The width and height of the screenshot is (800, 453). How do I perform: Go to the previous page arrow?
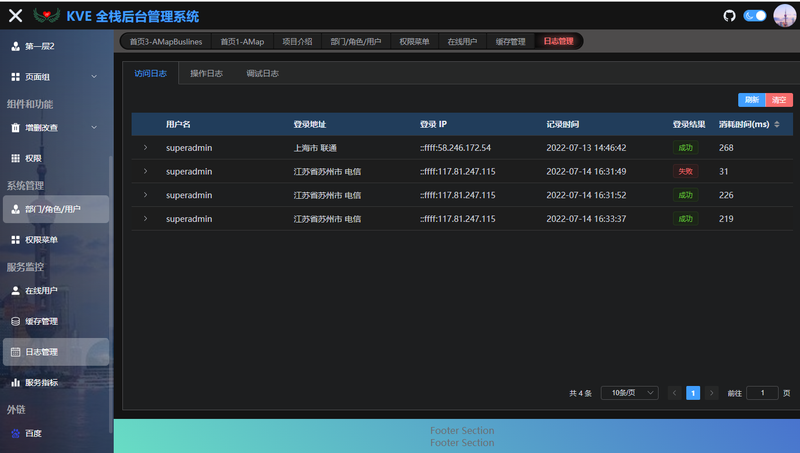pos(674,393)
